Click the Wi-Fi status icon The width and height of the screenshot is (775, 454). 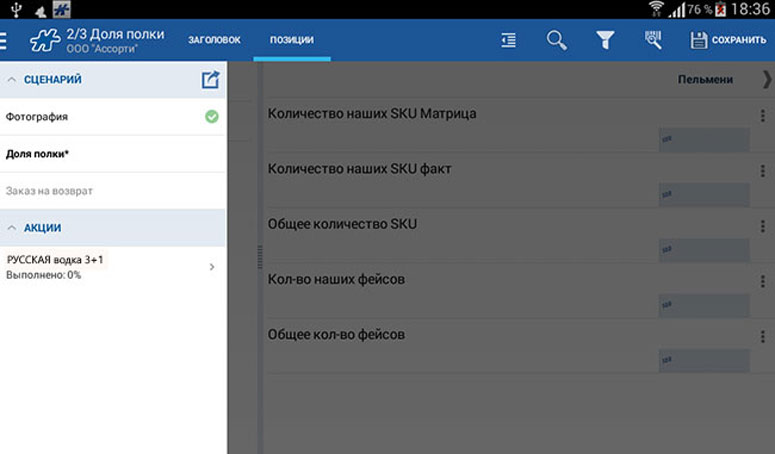click(656, 9)
